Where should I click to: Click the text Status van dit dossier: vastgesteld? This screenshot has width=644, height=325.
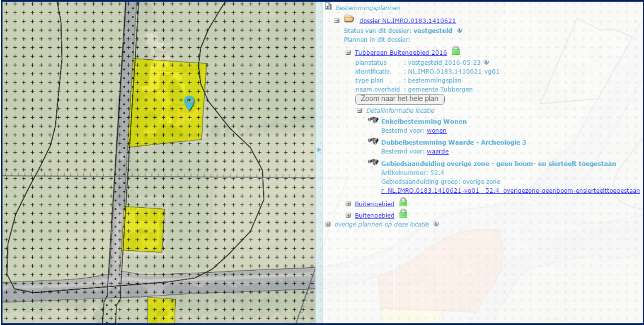(398, 31)
